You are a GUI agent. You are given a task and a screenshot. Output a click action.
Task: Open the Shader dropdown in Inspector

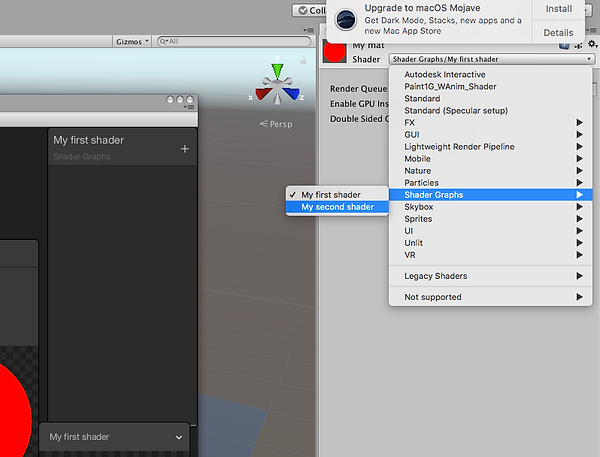(492, 59)
